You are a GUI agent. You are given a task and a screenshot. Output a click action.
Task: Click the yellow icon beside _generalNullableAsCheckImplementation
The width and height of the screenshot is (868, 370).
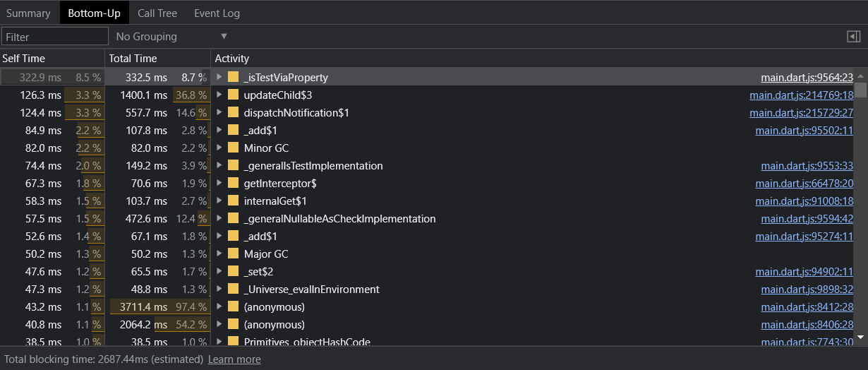233,218
